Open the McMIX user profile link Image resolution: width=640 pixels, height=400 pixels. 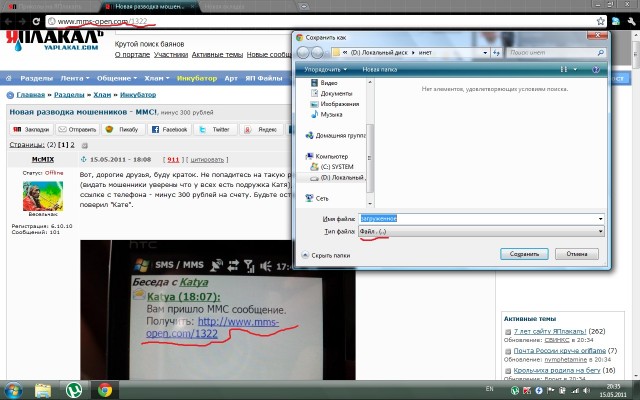click(x=42, y=159)
